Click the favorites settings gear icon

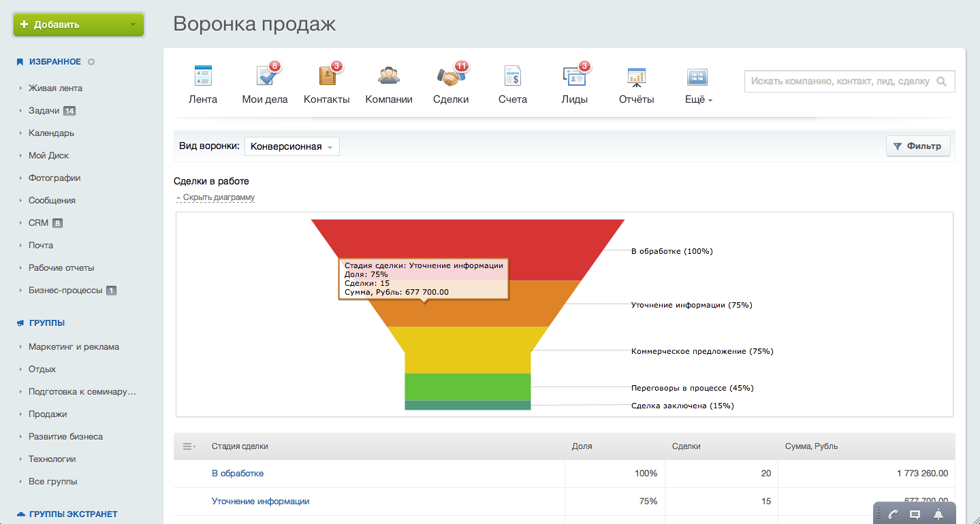[x=91, y=62]
